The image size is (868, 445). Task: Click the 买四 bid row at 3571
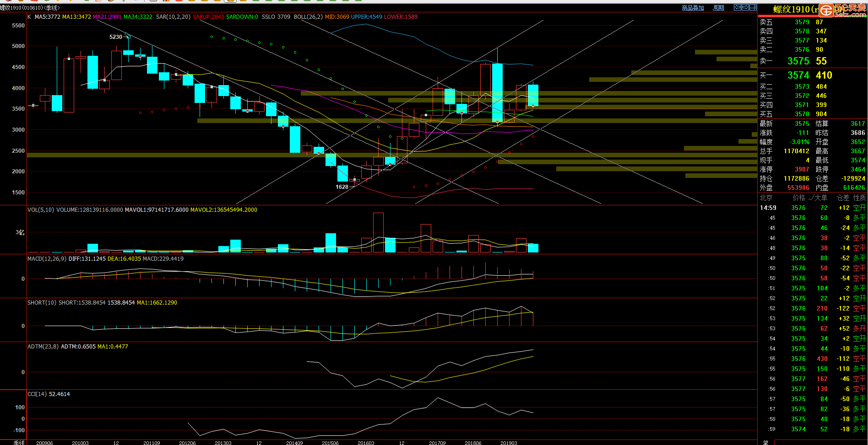tap(813, 105)
